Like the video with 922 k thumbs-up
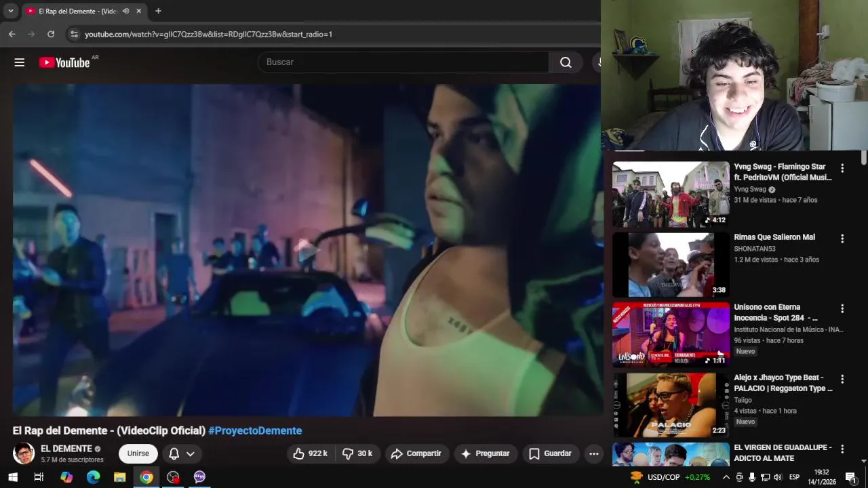Screen dimensions: 868x488 pos(311,453)
